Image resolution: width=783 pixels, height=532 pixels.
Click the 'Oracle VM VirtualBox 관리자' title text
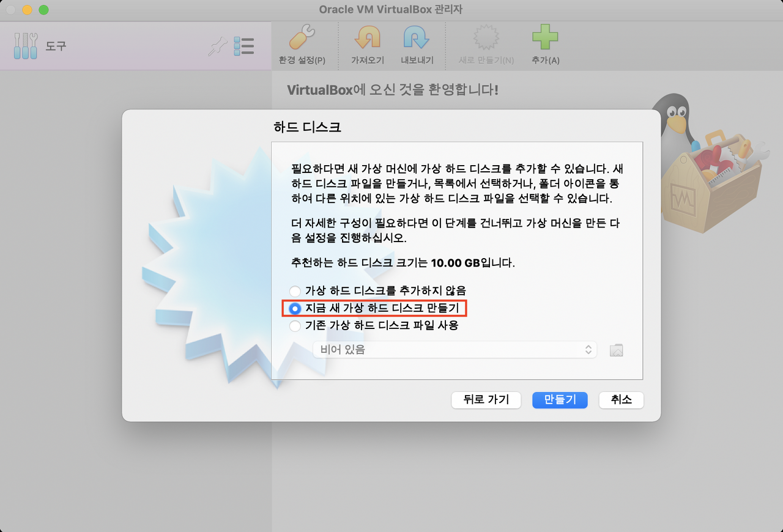click(391, 10)
